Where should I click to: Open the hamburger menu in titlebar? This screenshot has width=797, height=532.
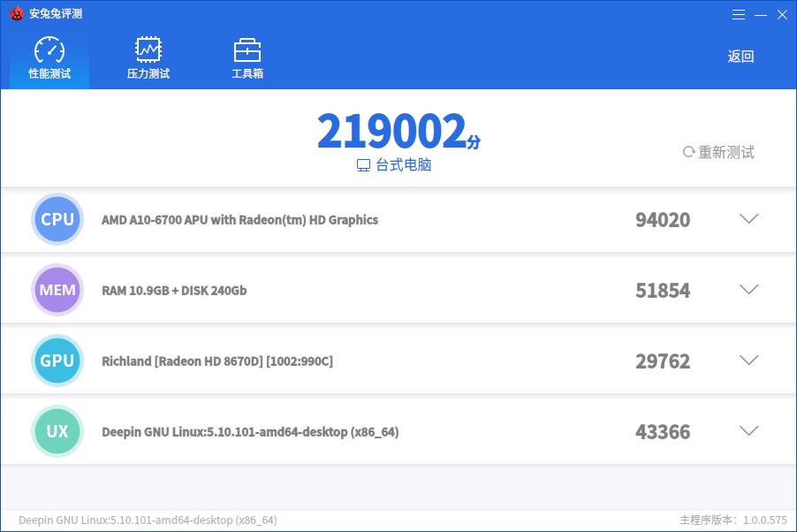point(739,14)
